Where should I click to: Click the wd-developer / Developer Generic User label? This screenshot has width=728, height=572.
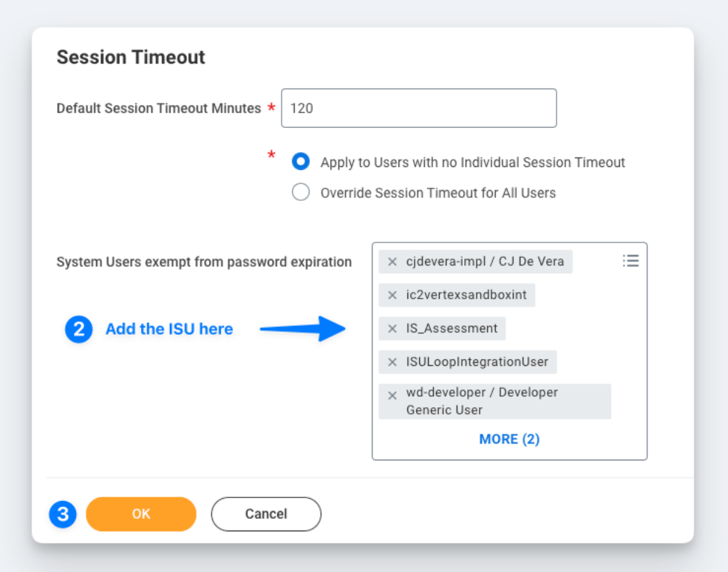(x=482, y=401)
